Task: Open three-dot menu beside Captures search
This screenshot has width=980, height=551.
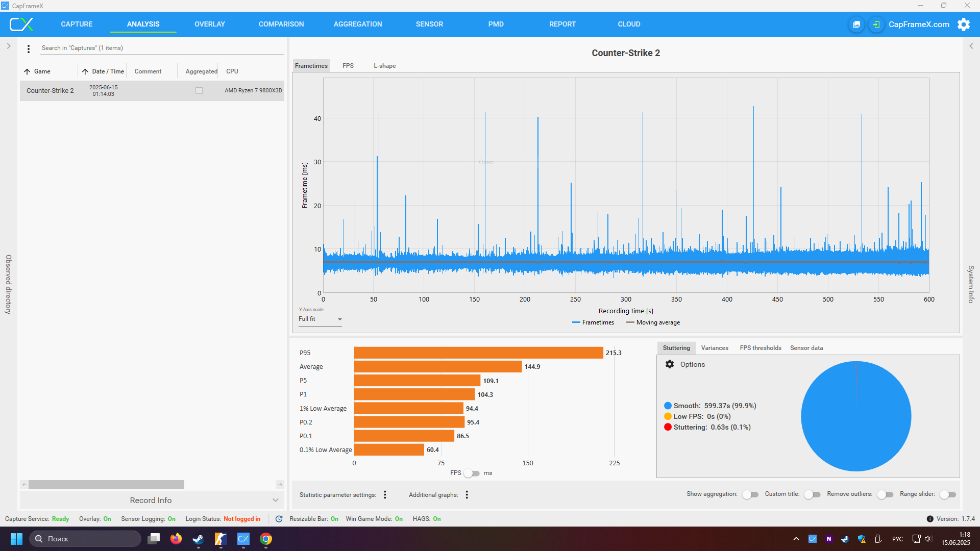Action: pos(29,48)
